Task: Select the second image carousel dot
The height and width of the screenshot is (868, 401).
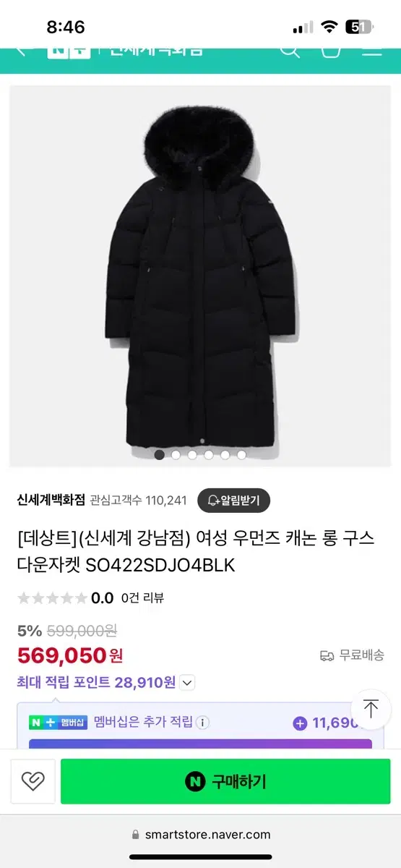Action: [176, 455]
